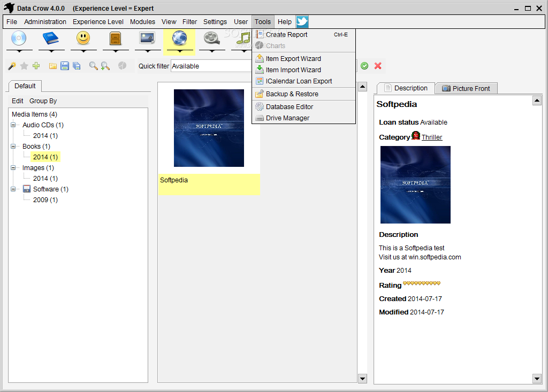Open the blue Book module icon
This screenshot has height=392, width=548.
click(51, 39)
